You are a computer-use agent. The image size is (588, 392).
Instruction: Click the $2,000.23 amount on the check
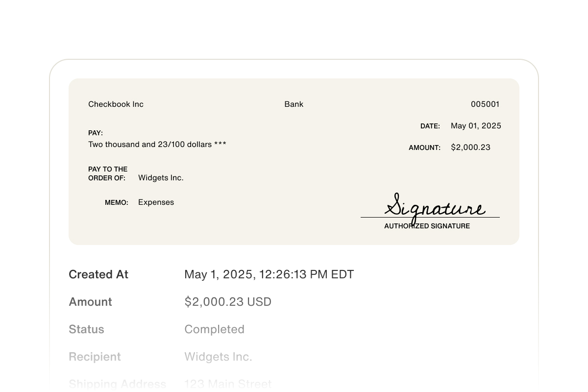[470, 147]
